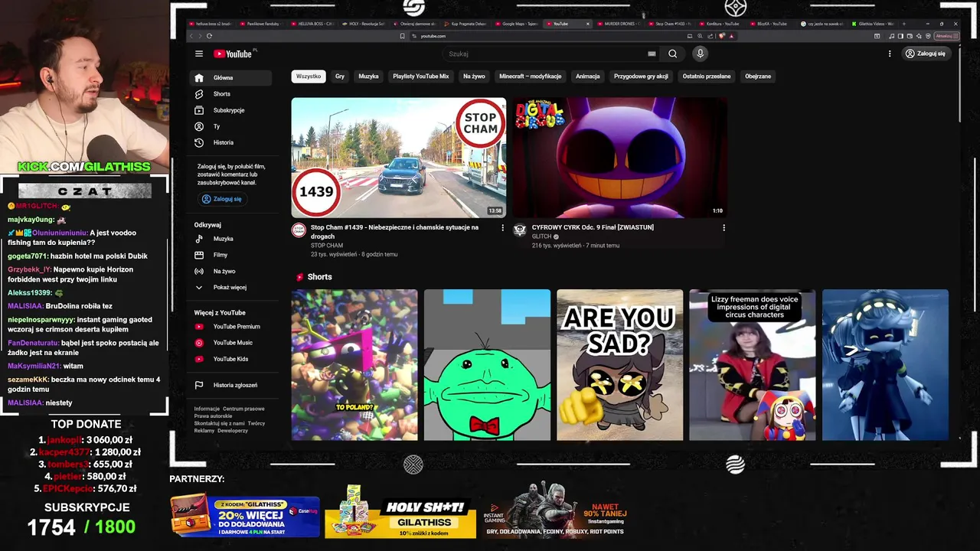
Task: Open the on-screen keyboard icon in search box
Action: coord(652,54)
